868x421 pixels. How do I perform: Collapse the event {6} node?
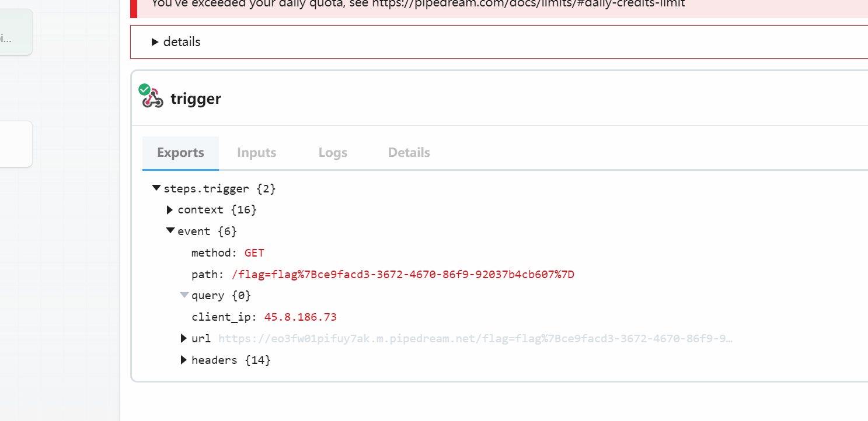(170, 231)
